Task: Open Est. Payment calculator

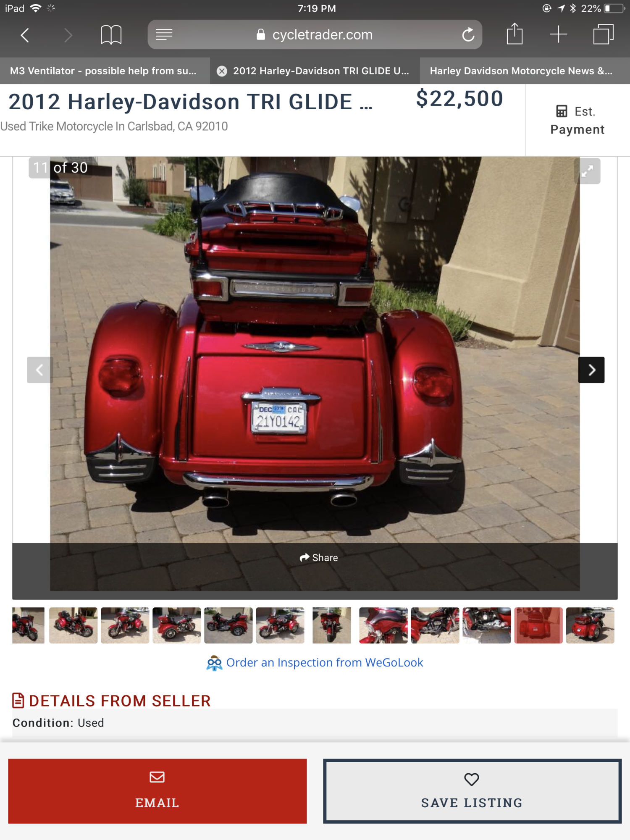Action: (x=577, y=121)
